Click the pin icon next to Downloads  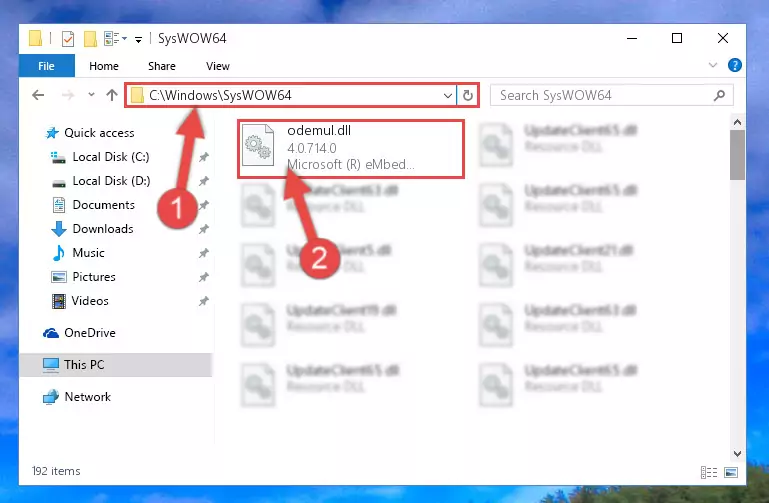point(204,229)
